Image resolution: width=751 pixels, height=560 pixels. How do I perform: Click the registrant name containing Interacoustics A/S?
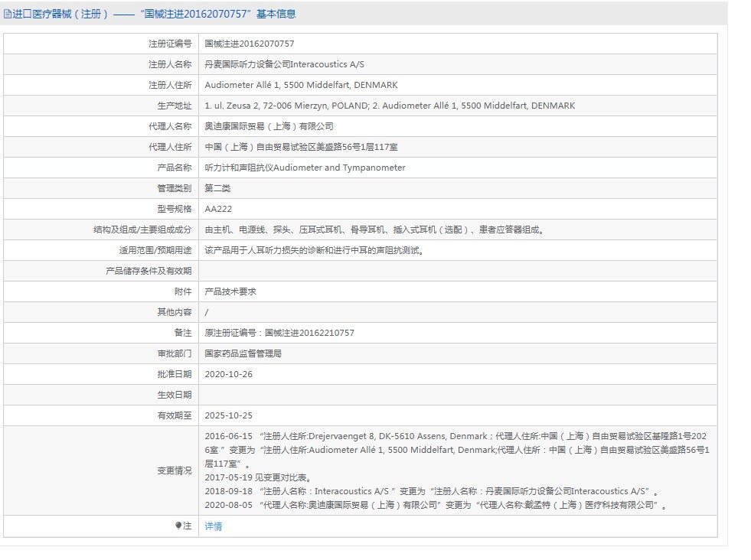pyautogui.click(x=284, y=64)
